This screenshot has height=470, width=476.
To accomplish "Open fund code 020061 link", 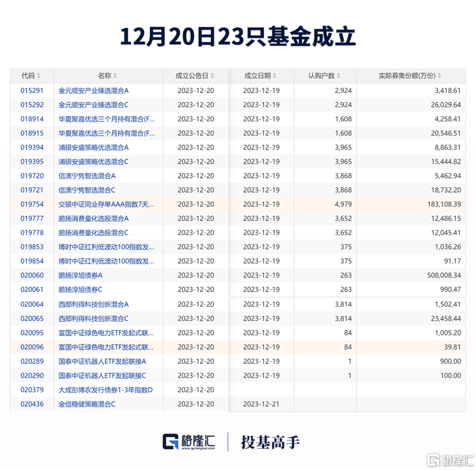I will tap(32, 289).
